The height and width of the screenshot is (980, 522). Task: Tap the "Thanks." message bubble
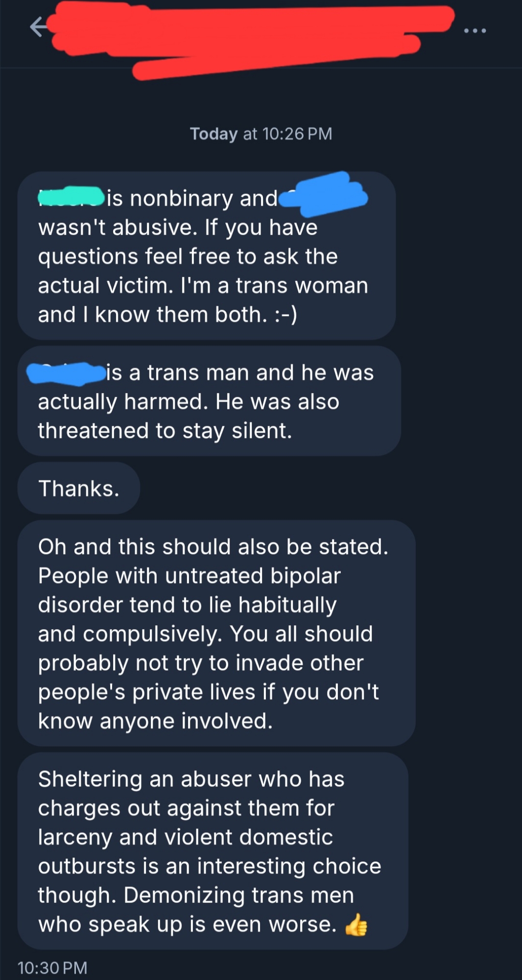pyautogui.click(x=79, y=489)
